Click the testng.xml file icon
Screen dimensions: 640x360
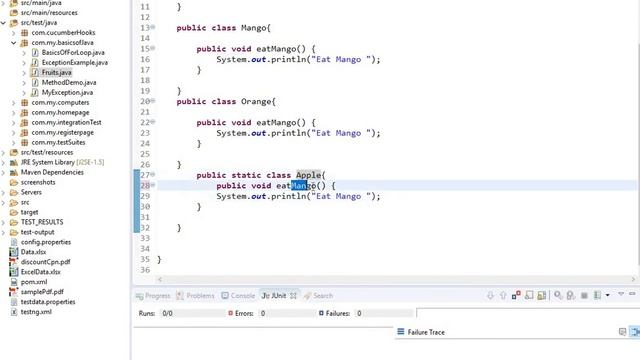coord(14,312)
